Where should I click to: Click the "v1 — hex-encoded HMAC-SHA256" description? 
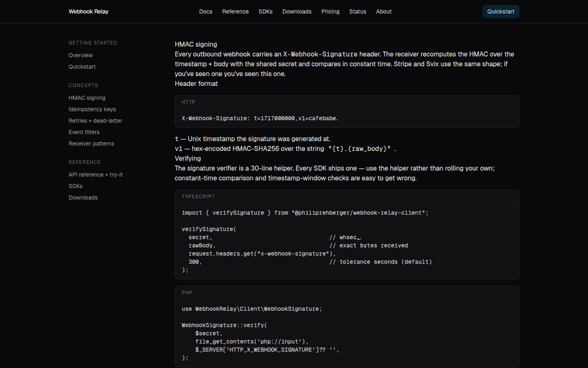[286, 149]
